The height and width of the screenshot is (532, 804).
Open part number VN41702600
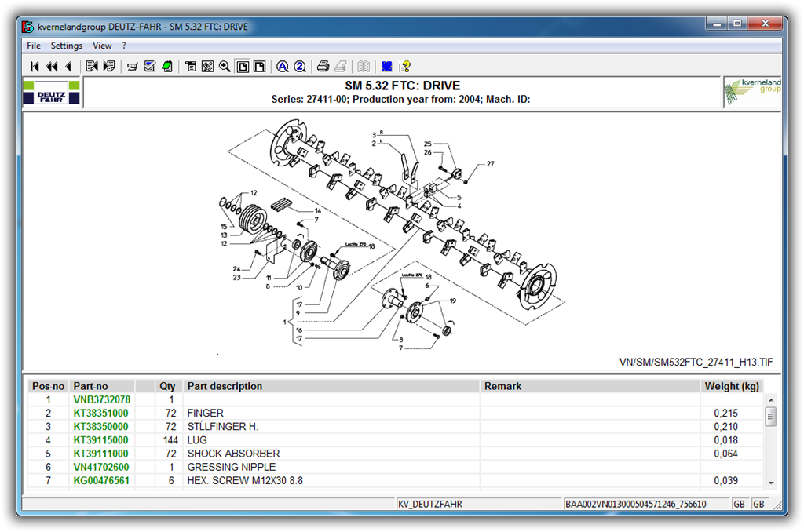(101, 467)
